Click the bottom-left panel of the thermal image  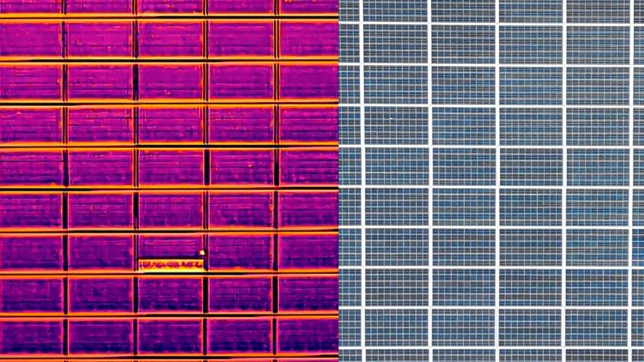[31, 337]
